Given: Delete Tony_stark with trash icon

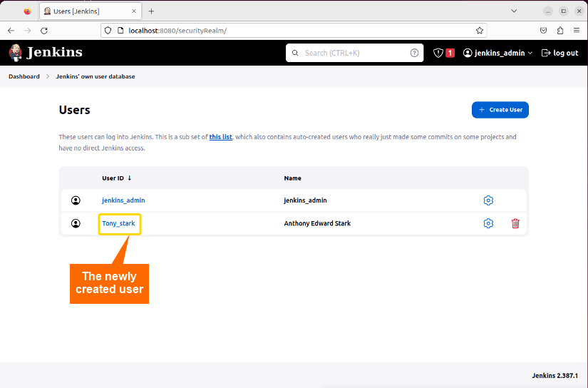Looking at the screenshot, I should coord(515,223).
